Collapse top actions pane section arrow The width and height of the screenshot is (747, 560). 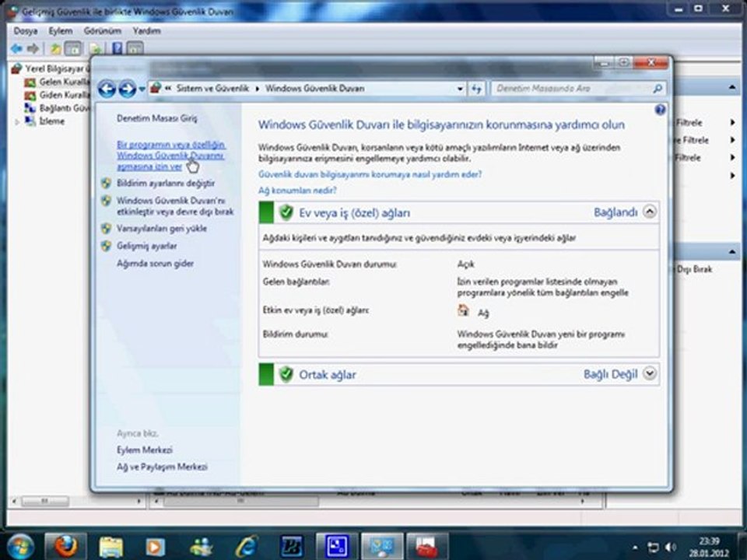[x=732, y=87]
